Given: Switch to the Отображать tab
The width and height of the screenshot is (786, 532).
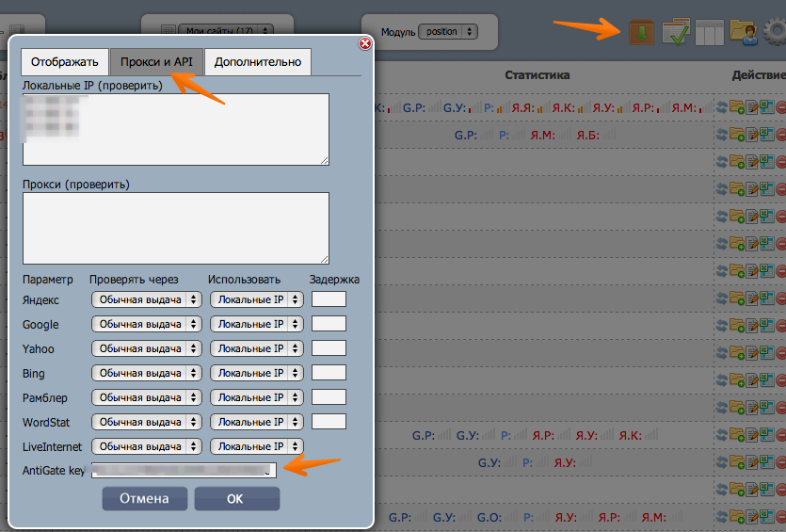Looking at the screenshot, I should click(x=65, y=62).
